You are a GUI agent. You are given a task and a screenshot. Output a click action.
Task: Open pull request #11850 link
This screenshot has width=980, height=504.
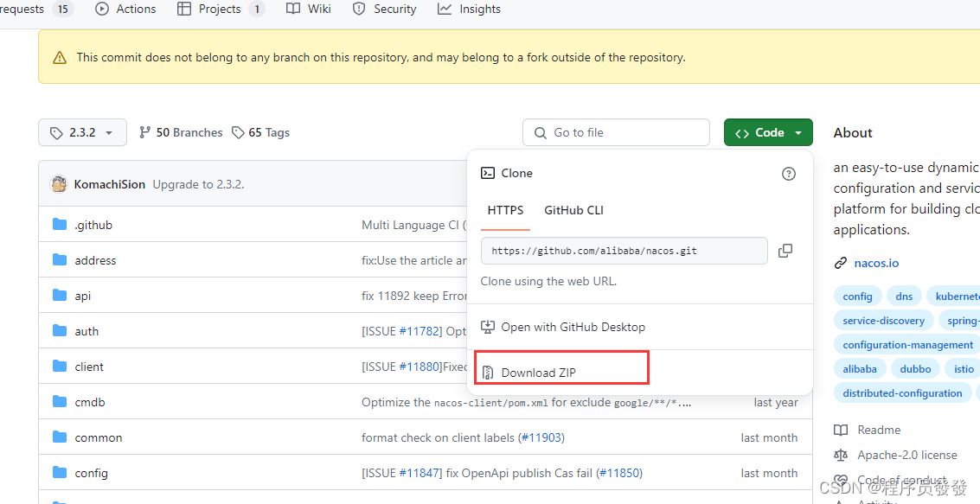click(x=619, y=474)
